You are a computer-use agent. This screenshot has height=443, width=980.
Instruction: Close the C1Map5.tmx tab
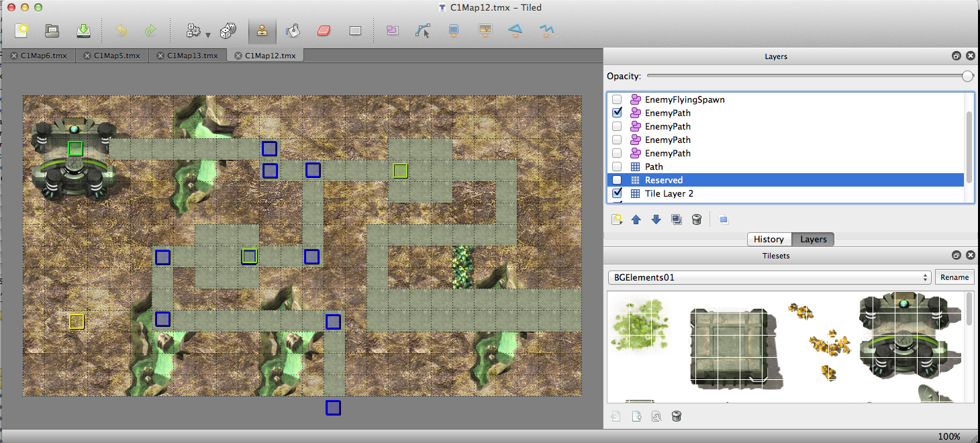click(87, 56)
